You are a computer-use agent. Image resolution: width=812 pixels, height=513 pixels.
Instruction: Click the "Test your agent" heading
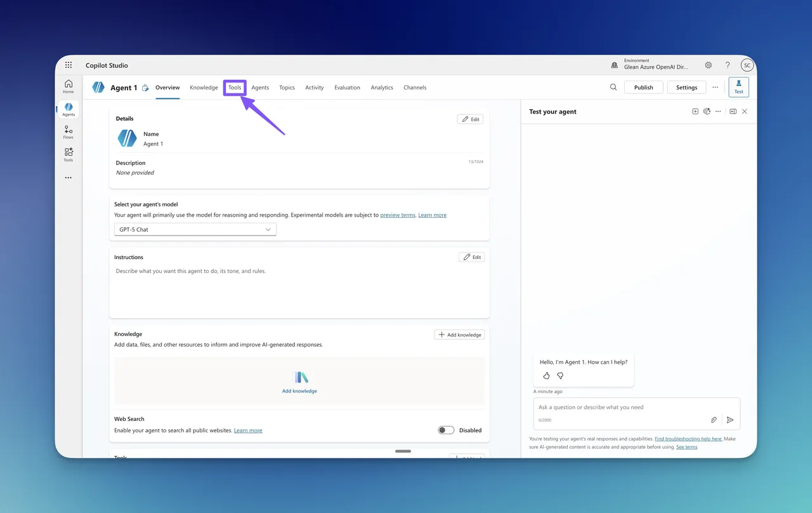[x=553, y=112]
